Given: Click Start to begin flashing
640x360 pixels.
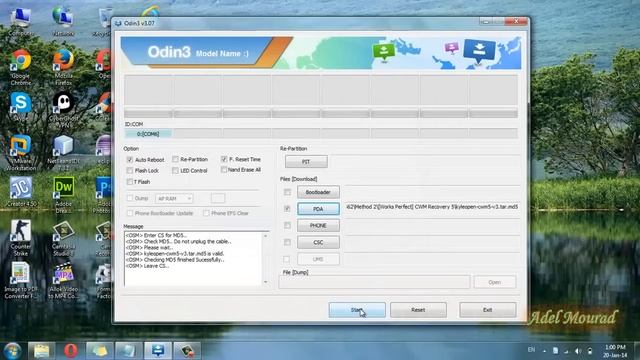Looking at the screenshot, I should click(x=357, y=310).
